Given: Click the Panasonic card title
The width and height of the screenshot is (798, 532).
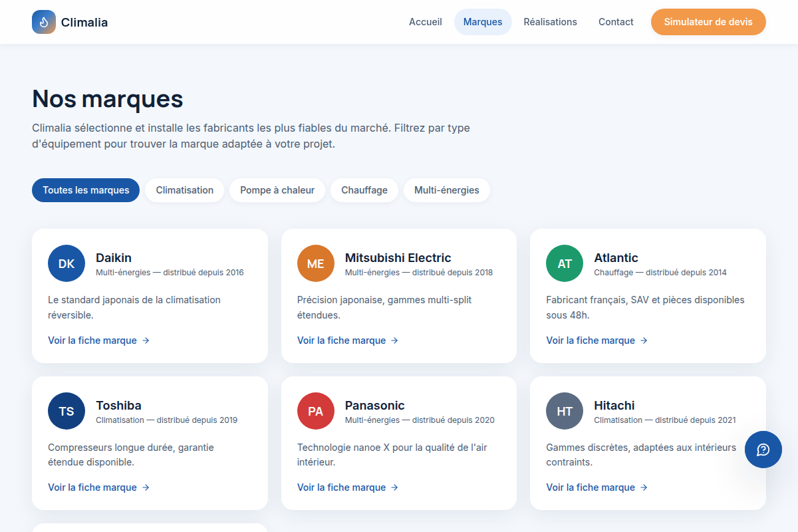Looking at the screenshot, I should coord(375,406).
